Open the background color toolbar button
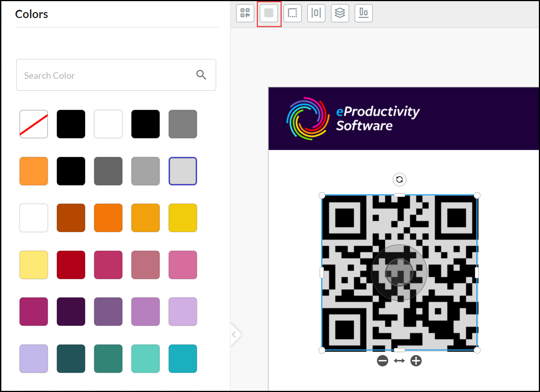 point(269,13)
